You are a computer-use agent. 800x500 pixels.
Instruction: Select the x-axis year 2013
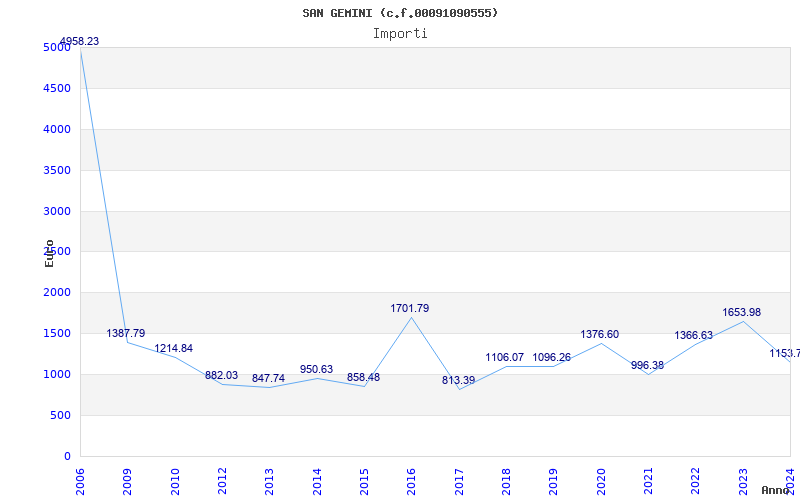[269, 481]
